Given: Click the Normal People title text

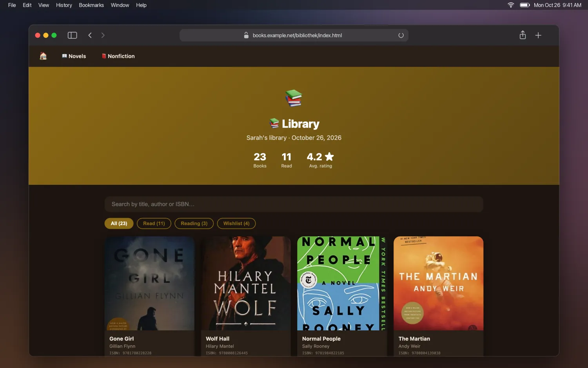Looking at the screenshot, I should 321,339.
